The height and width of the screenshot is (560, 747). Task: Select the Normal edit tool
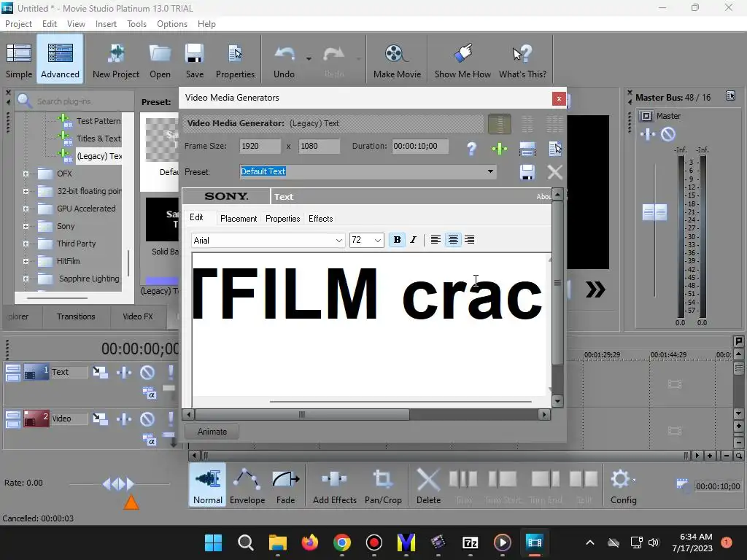208,485
